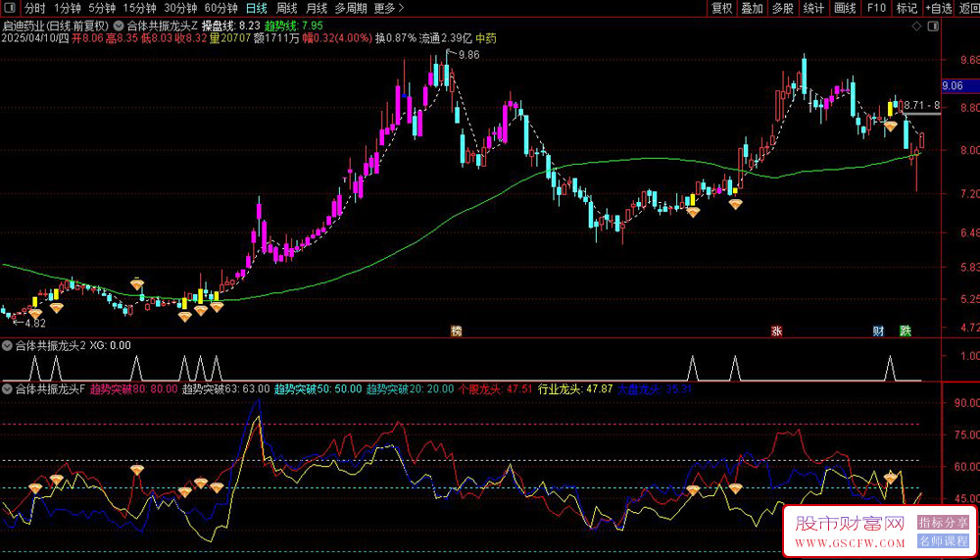Click the 启迪药业(日线.前复权) stock title
This screenshot has width=980, height=560.
pos(56,26)
